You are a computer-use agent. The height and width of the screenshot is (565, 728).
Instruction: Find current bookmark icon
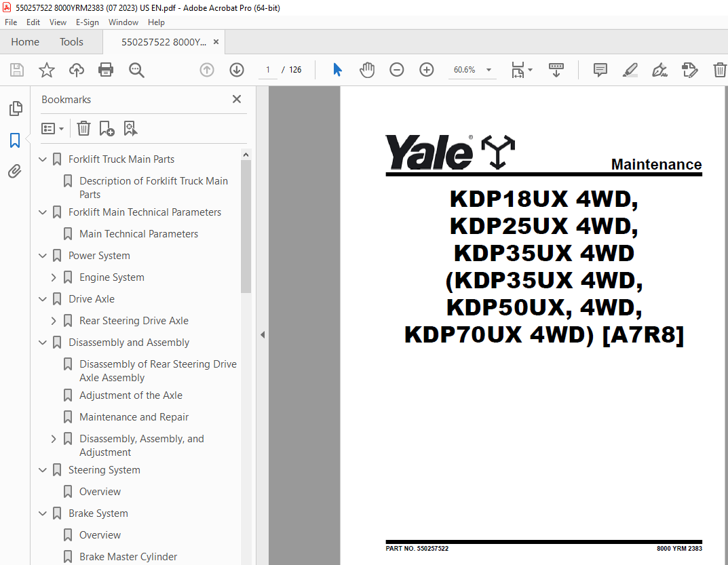(x=130, y=128)
